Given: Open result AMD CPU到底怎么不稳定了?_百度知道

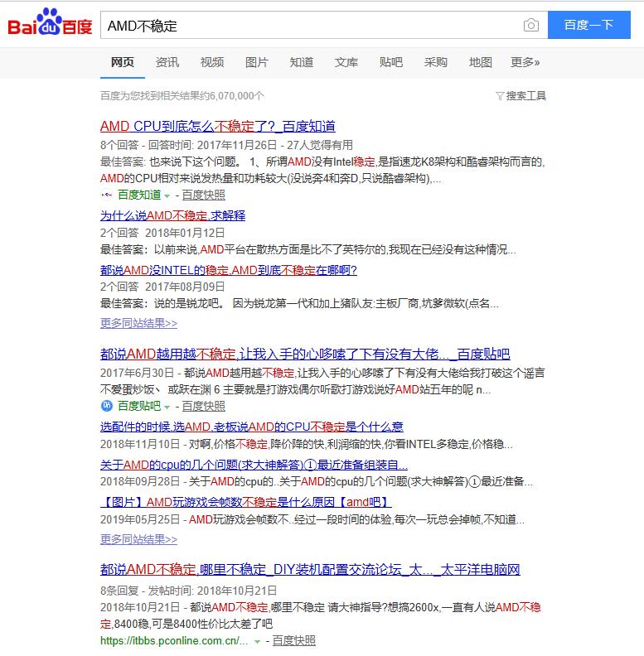Looking at the screenshot, I should pos(218,127).
